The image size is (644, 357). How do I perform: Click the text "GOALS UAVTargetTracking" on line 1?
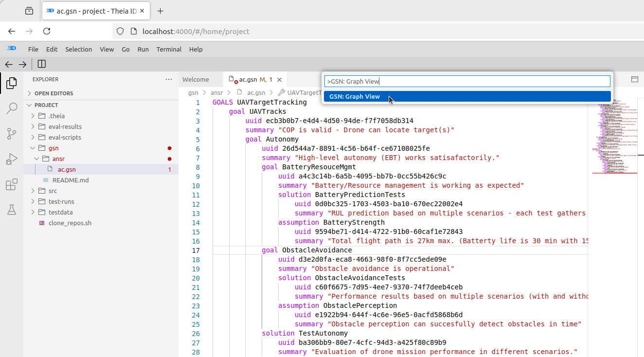(x=259, y=102)
